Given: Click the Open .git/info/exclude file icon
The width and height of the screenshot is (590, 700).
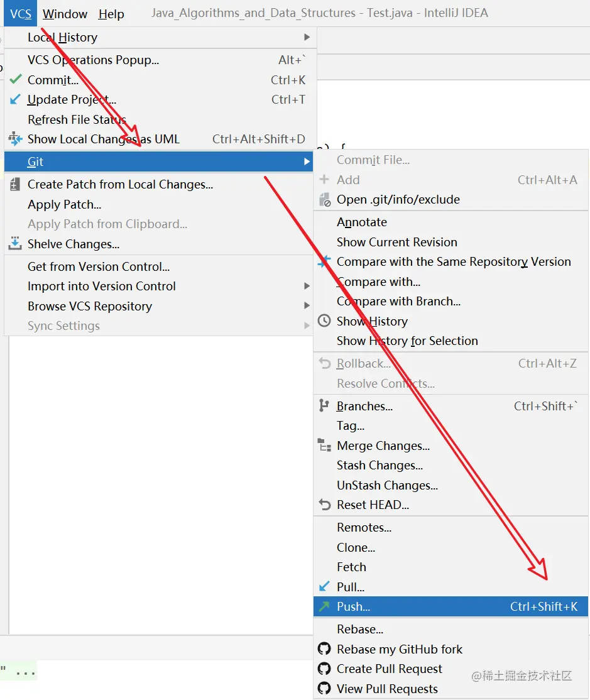Looking at the screenshot, I should [x=325, y=200].
